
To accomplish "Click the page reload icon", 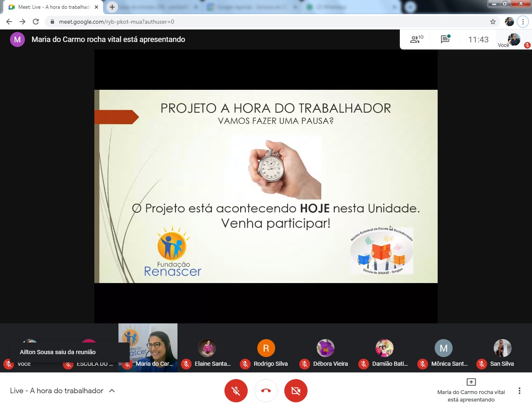I will [36, 22].
